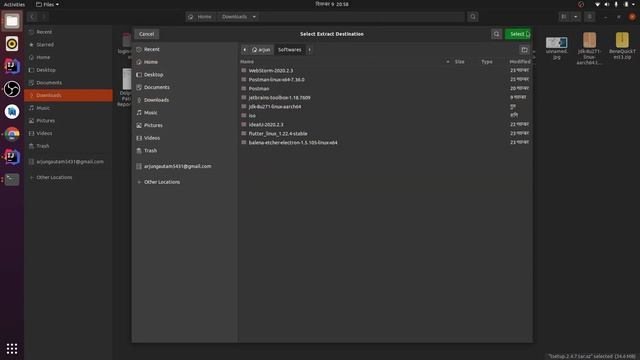Click back arrow in Files window header

(x=32, y=17)
